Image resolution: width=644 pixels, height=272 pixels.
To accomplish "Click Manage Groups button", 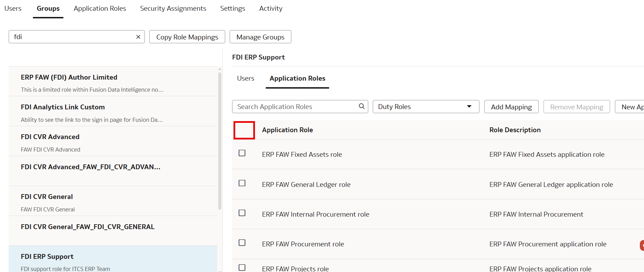I will point(260,37).
